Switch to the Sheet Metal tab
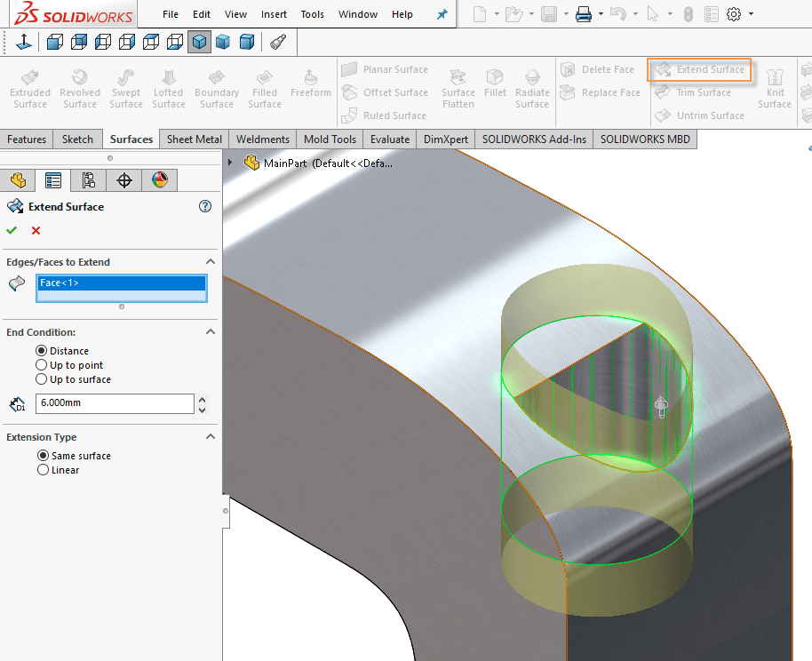 [195, 139]
